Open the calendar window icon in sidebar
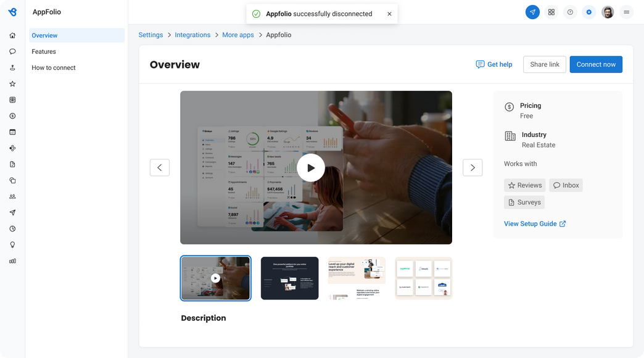 (12, 132)
